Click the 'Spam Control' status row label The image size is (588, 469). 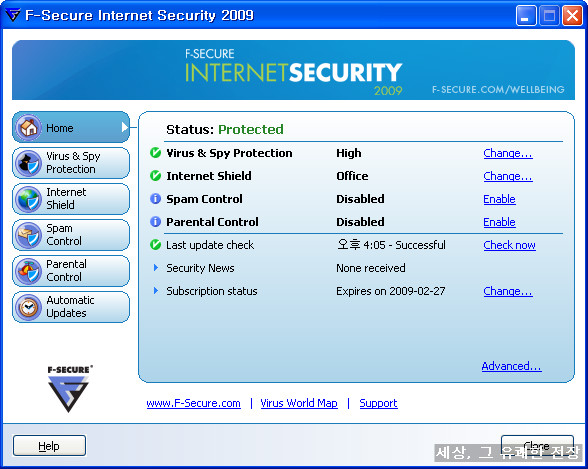(x=204, y=199)
